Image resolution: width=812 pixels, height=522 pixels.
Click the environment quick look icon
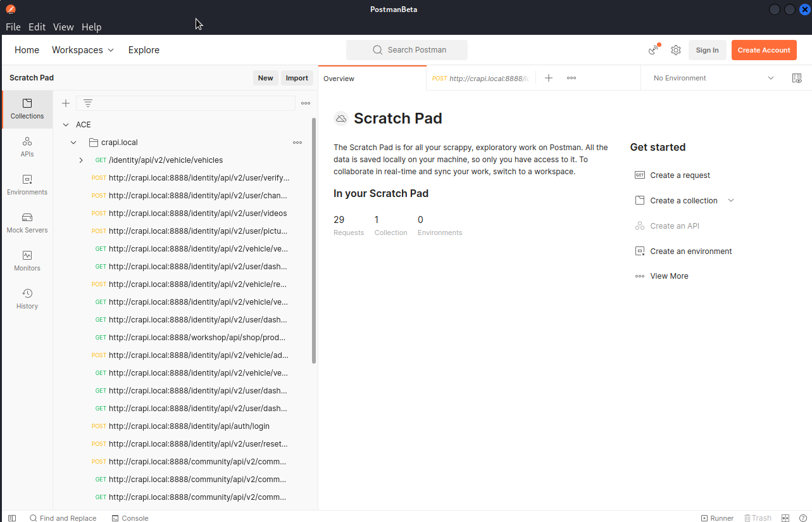797,78
